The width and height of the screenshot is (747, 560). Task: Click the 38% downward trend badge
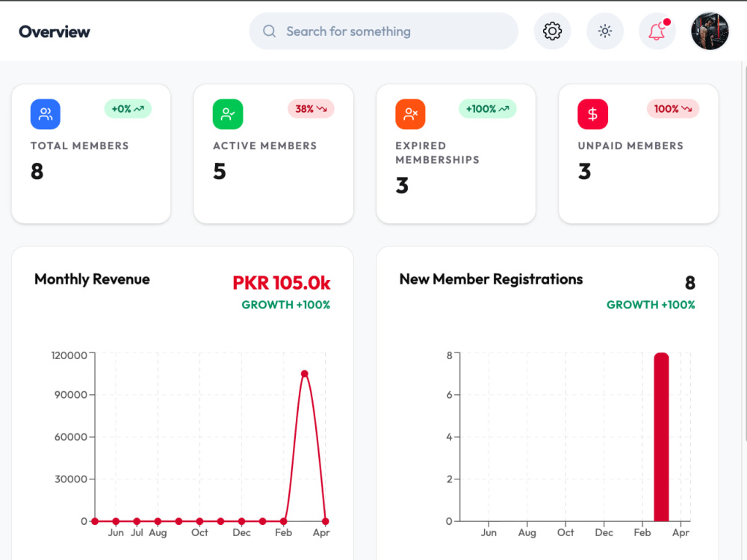[311, 109]
